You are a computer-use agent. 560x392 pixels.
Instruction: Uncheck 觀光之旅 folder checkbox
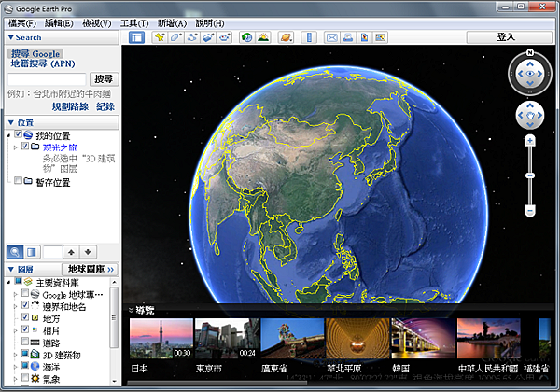pos(25,146)
